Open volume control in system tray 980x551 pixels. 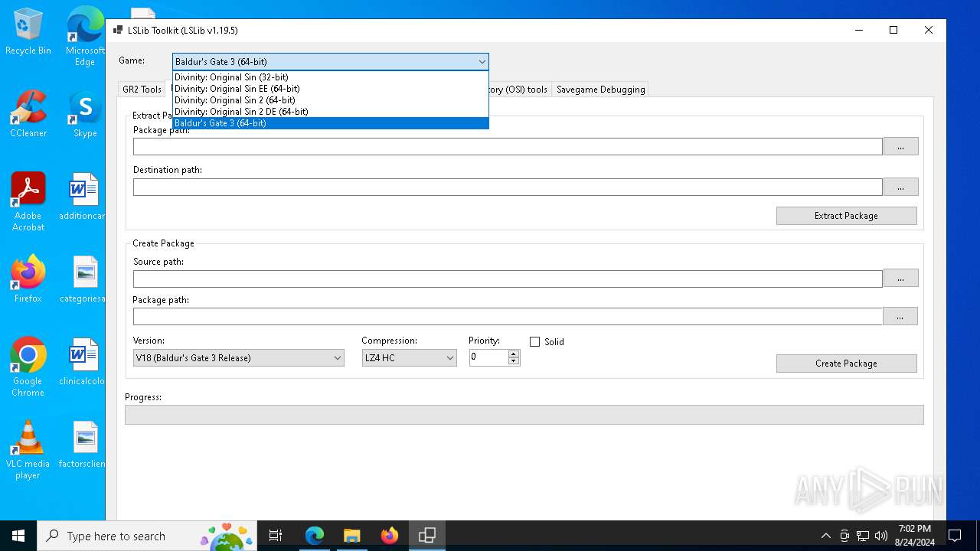[x=881, y=536]
